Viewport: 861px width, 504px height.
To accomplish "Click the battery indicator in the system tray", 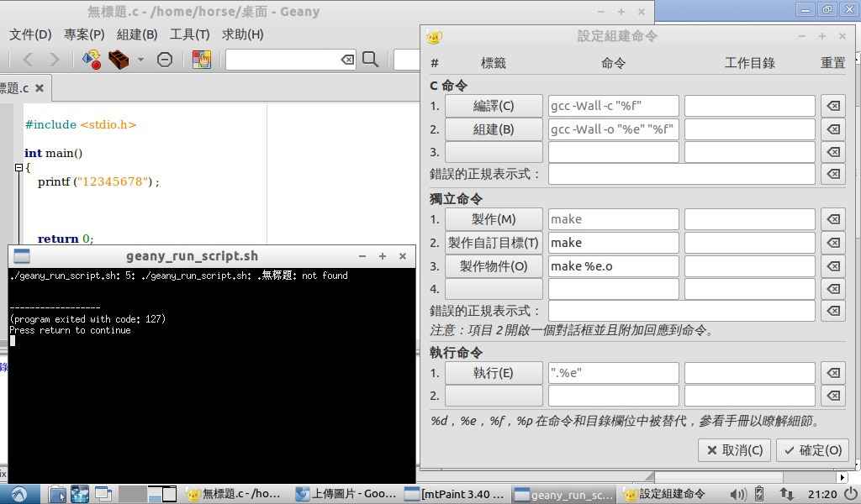I will click(759, 494).
